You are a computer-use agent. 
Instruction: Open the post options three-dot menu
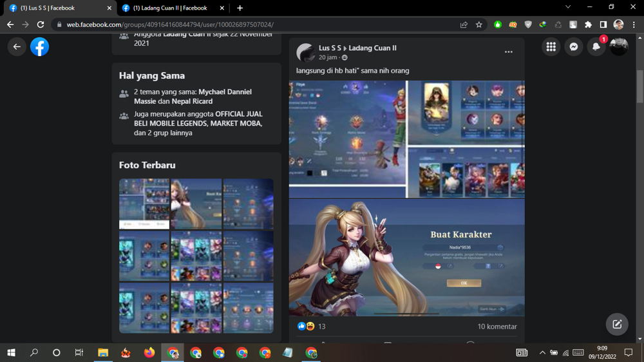509,52
